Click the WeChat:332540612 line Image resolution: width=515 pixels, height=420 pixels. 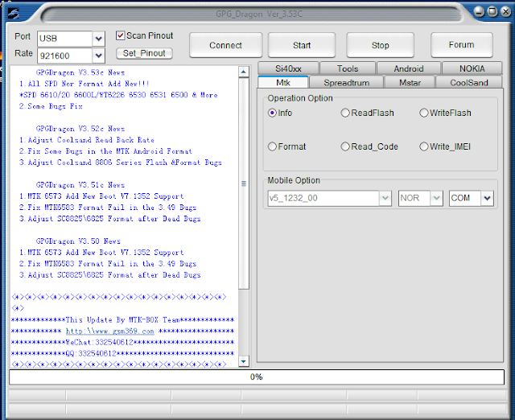click(122, 343)
